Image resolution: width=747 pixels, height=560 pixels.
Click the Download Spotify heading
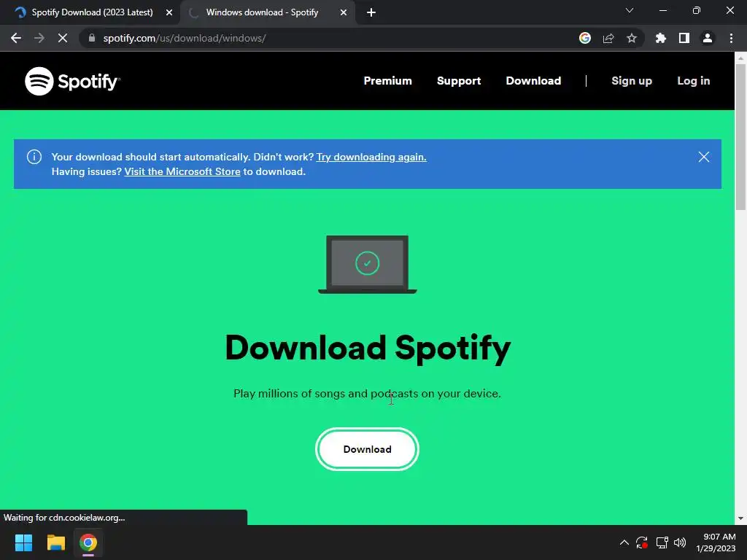point(368,348)
